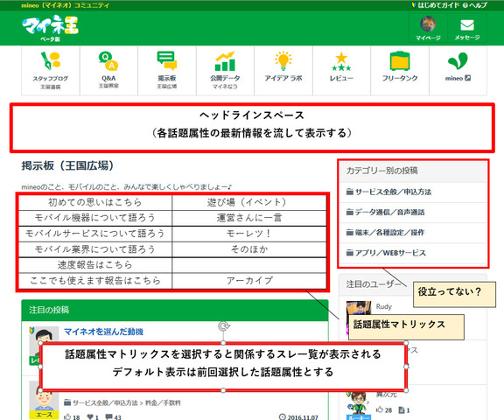Image resolution: width=504 pixels, height=420 pixels.
Task: Click the comment count 43 icon
Action: [x=109, y=417]
